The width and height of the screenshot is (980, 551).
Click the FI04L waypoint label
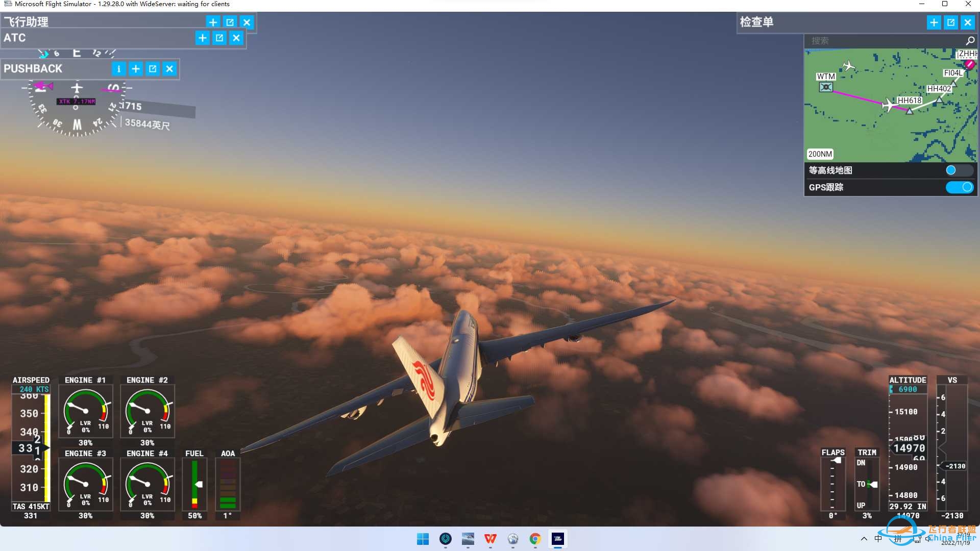point(953,73)
